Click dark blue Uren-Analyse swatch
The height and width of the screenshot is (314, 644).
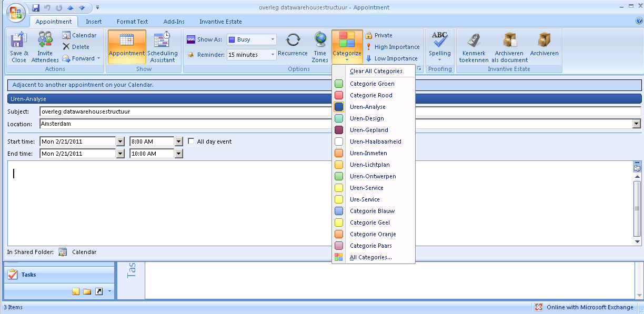[x=339, y=107]
